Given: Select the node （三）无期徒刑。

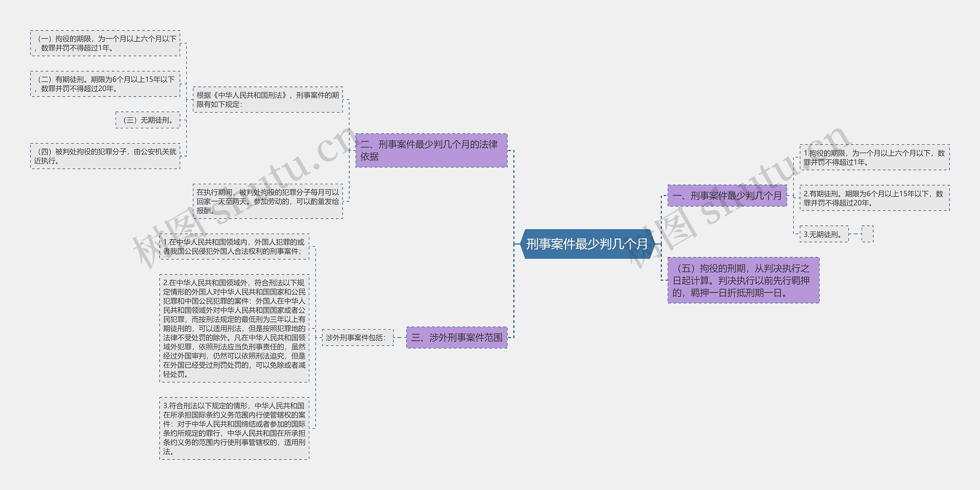Looking at the screenshot, I should (147, 120).
